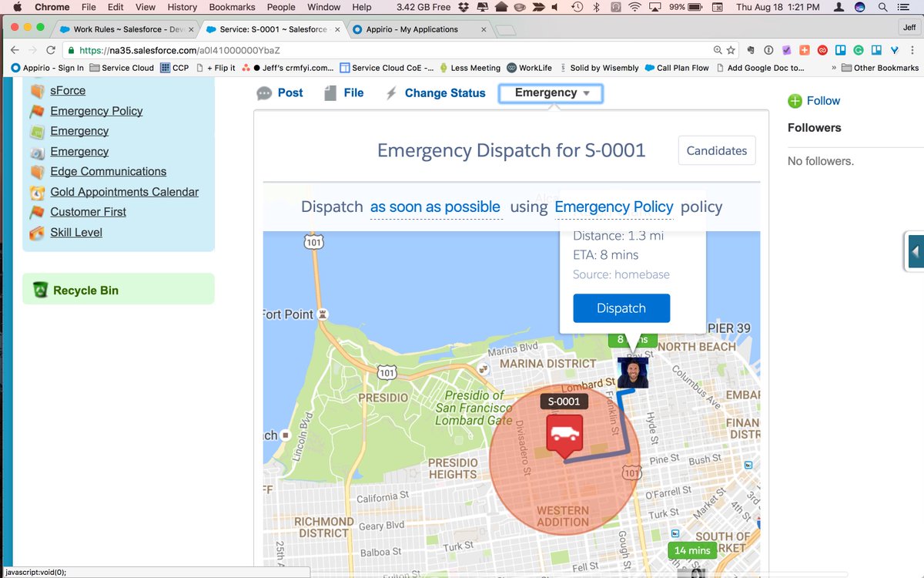Image resolution: width=924 pixels, height=578 pixels.
Task: Reload the current page
Action: [x=51, y=50]
